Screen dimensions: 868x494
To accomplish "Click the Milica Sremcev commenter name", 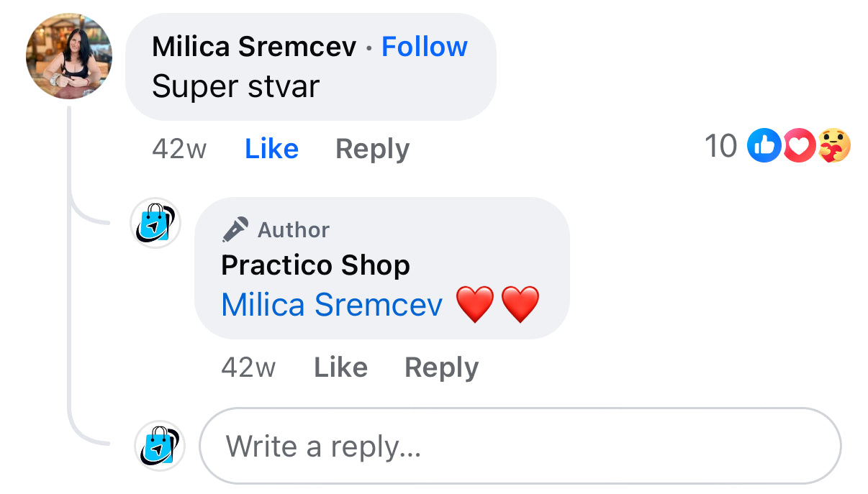I will pyautogui.click(x=254, y=47).
